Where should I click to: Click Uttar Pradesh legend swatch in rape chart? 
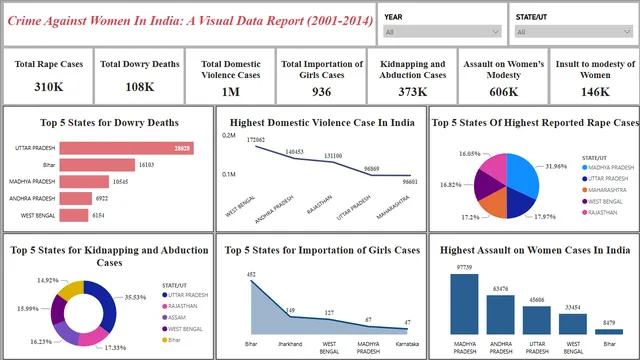[584, 179]
